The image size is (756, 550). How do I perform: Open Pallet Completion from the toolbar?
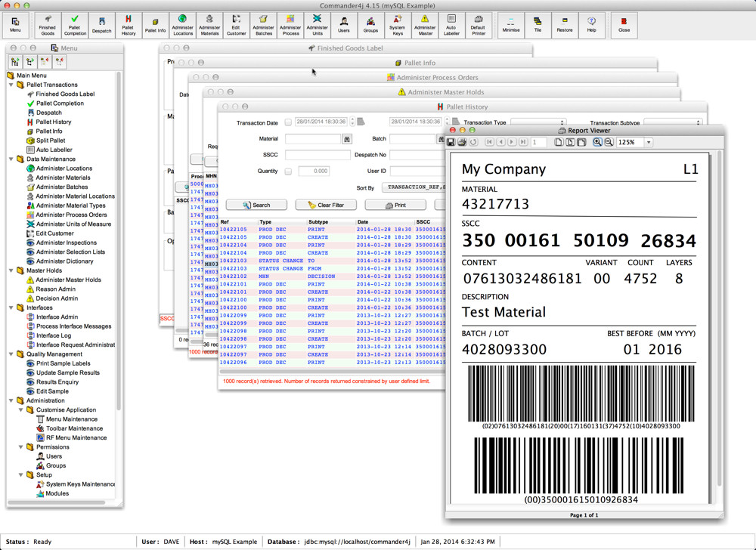point(75,24)
